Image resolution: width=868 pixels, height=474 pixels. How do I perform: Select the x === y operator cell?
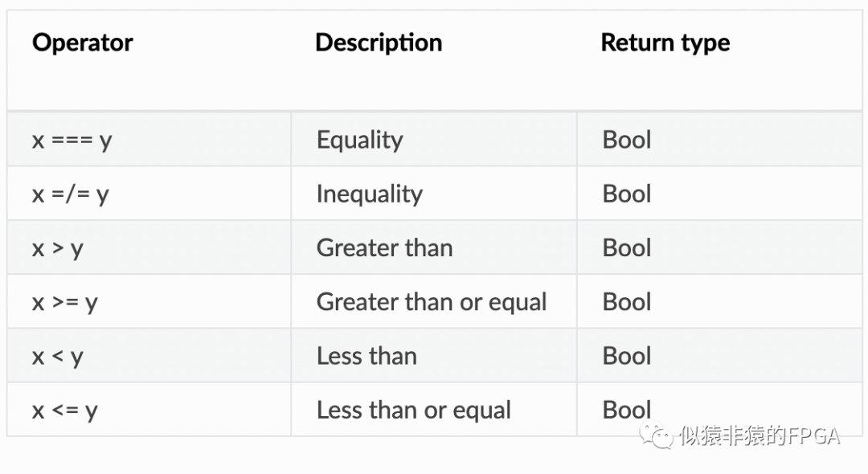[x=72, y=140]
